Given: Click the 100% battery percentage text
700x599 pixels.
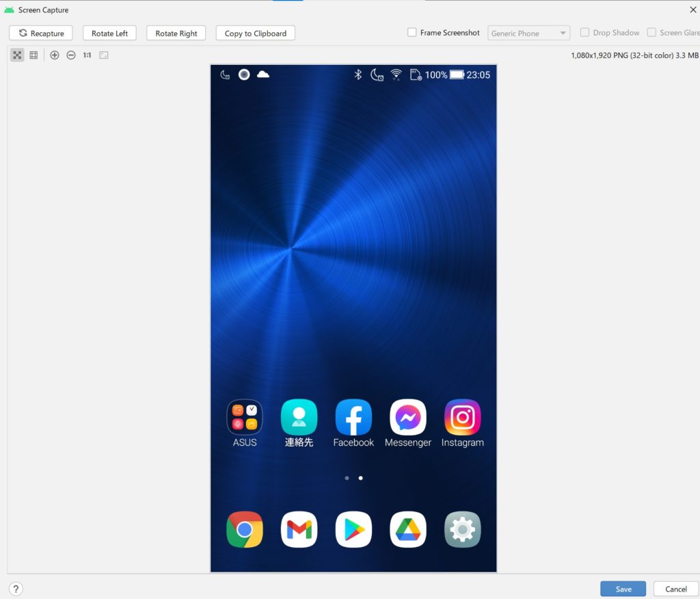Looking at the screenshot, I should tap(435, 75).
